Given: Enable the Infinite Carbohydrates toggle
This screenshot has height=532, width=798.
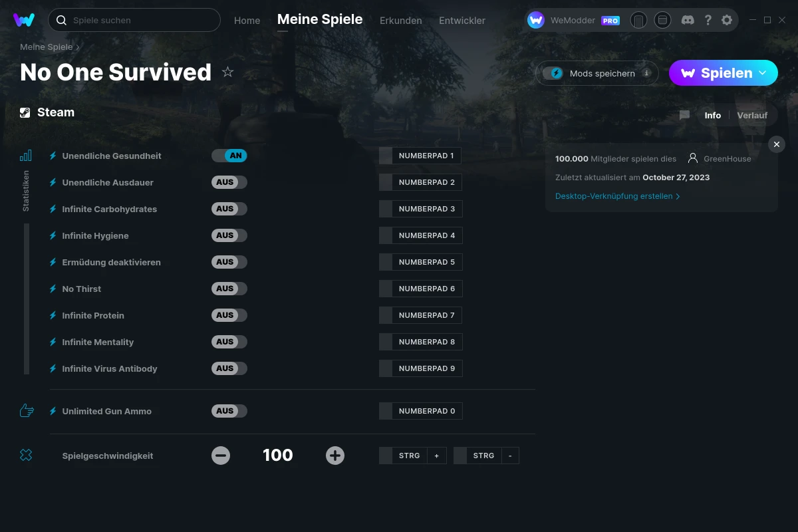Looking at the screenshot, I should pos(229,209).
